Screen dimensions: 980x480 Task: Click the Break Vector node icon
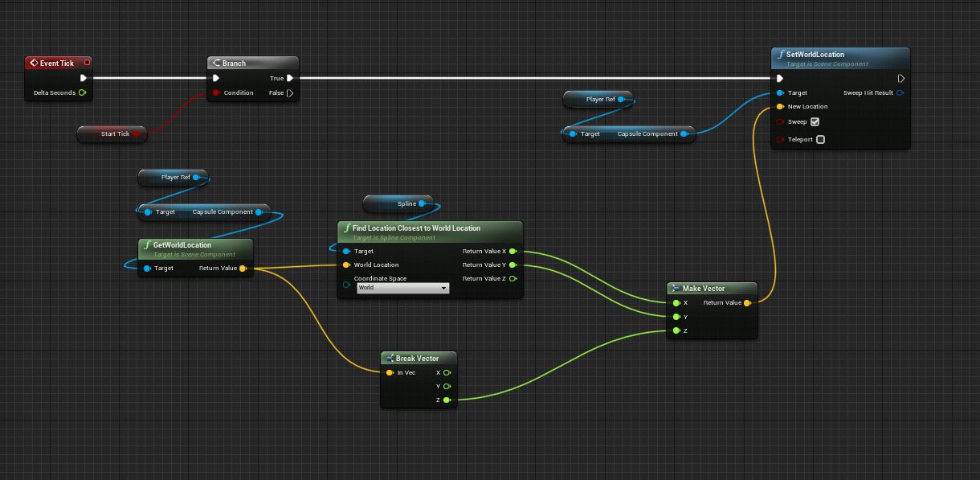tap(389, 358)
